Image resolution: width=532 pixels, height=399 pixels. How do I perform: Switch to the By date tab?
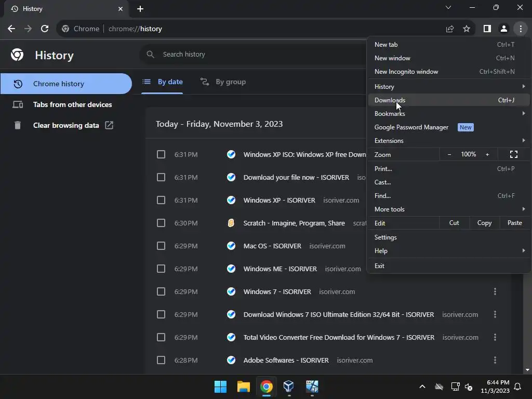pos(163,82)
